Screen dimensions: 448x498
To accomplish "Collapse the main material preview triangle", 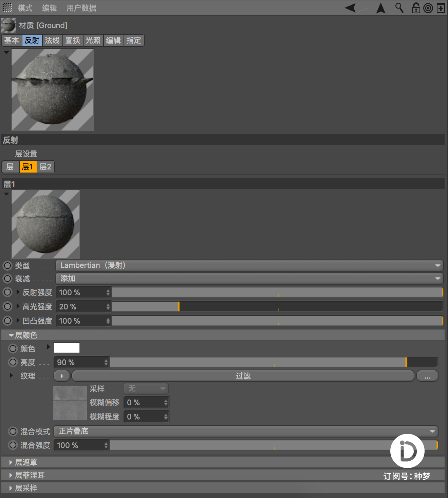I will (6, 53).
